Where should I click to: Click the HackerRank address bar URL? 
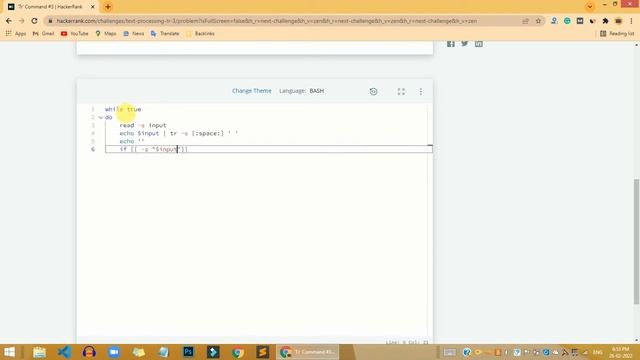[x=266, y=21]
